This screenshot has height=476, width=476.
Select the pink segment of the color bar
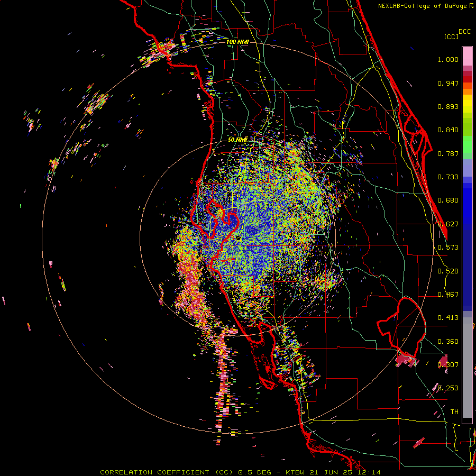coord(467,57)
